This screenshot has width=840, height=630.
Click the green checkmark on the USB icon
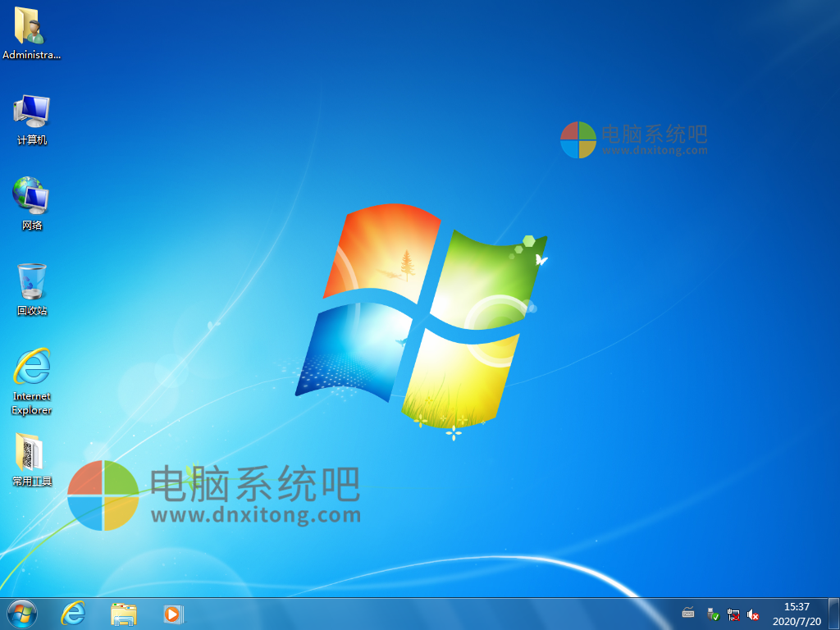[716, 617]
